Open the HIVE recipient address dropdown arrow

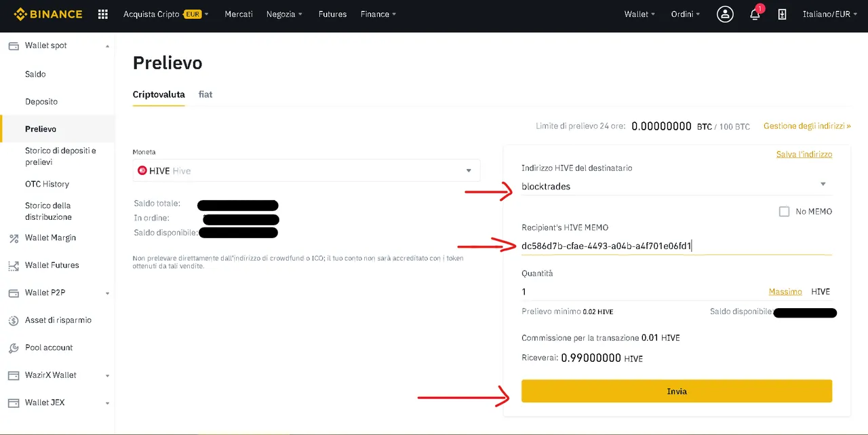tap(823, 185)
